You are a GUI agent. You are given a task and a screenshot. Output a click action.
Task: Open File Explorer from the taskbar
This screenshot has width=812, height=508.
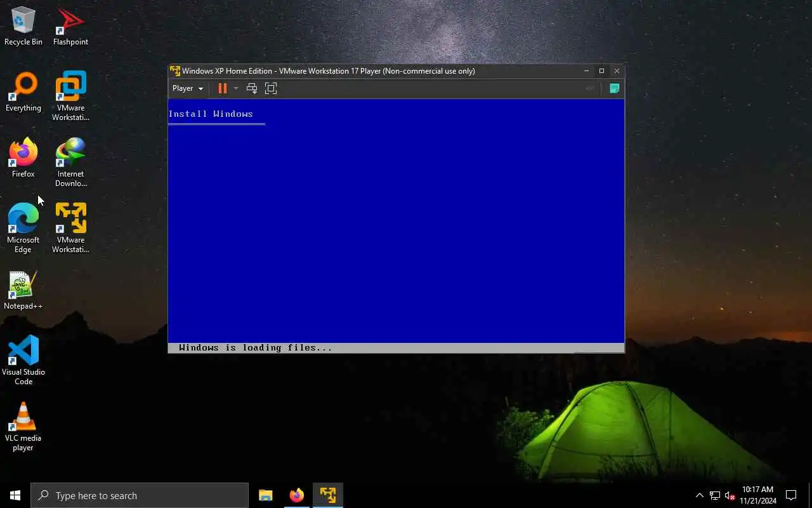(266, 495)
